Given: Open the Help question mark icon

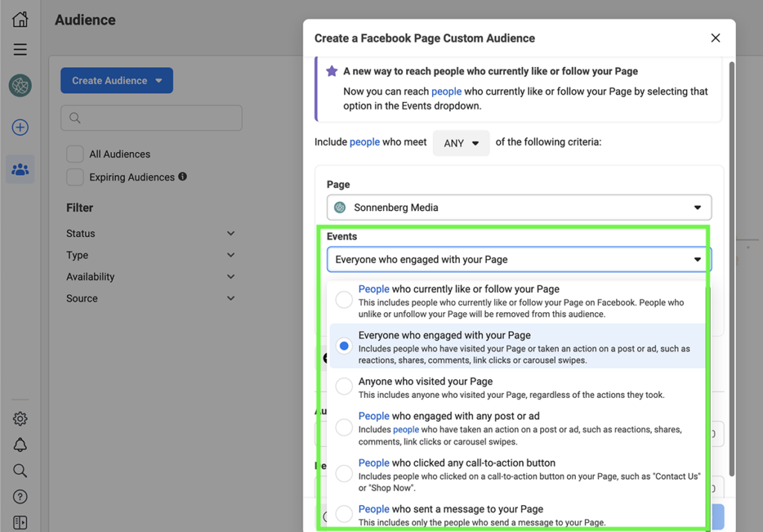Looking at the screenshot, I should tap(19, 496).
